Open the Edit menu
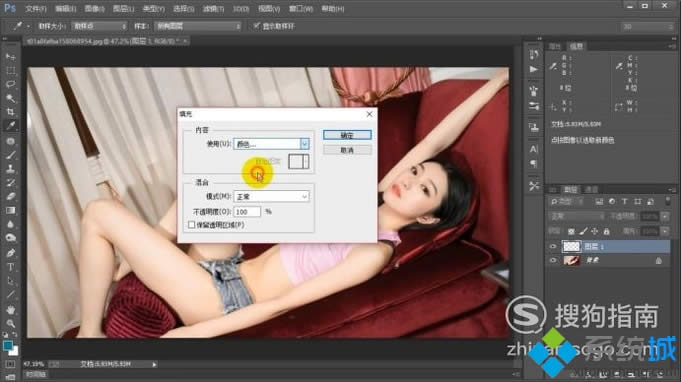 pos(66,9)
